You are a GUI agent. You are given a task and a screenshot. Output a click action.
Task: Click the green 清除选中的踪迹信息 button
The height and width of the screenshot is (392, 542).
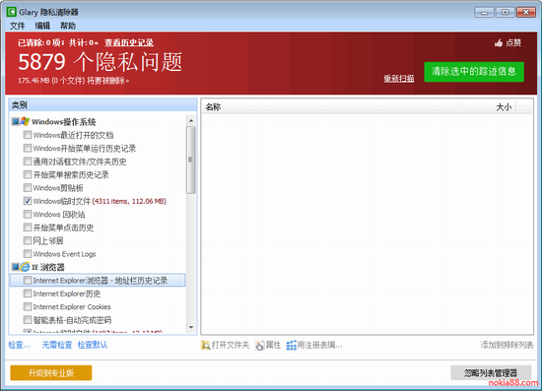click(474, 72)
